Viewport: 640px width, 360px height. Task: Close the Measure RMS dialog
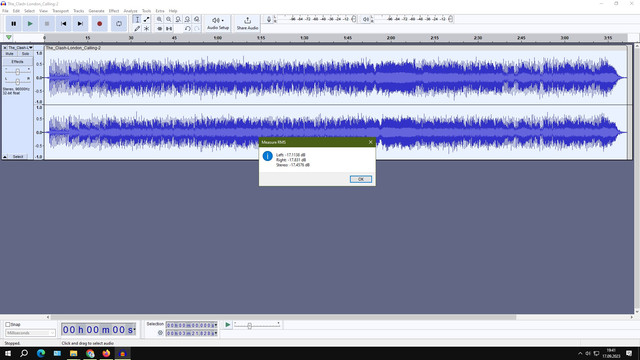[371, 142]
